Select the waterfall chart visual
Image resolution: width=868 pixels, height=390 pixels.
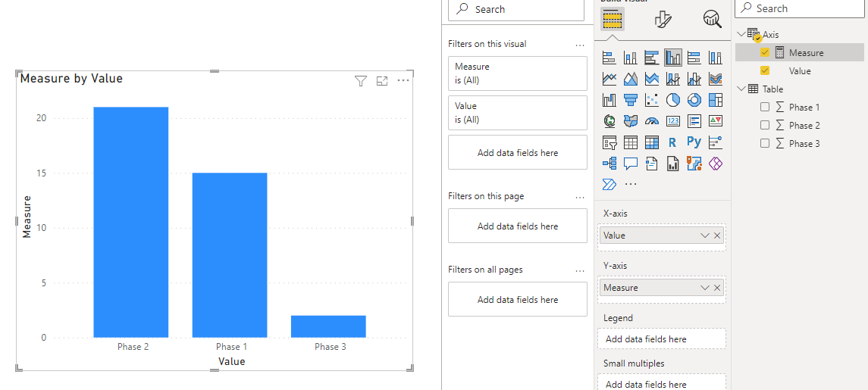pos(609,100)
